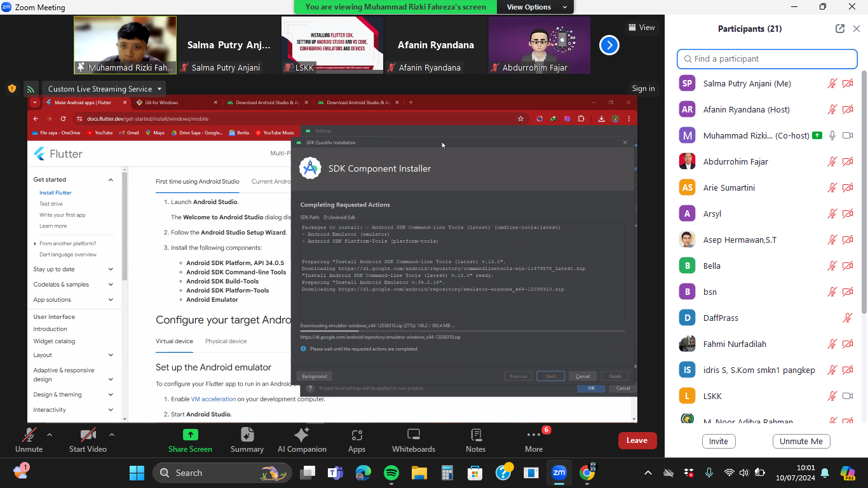
Task: Click the Task View icon on taskbar
Action: [308, 473]
